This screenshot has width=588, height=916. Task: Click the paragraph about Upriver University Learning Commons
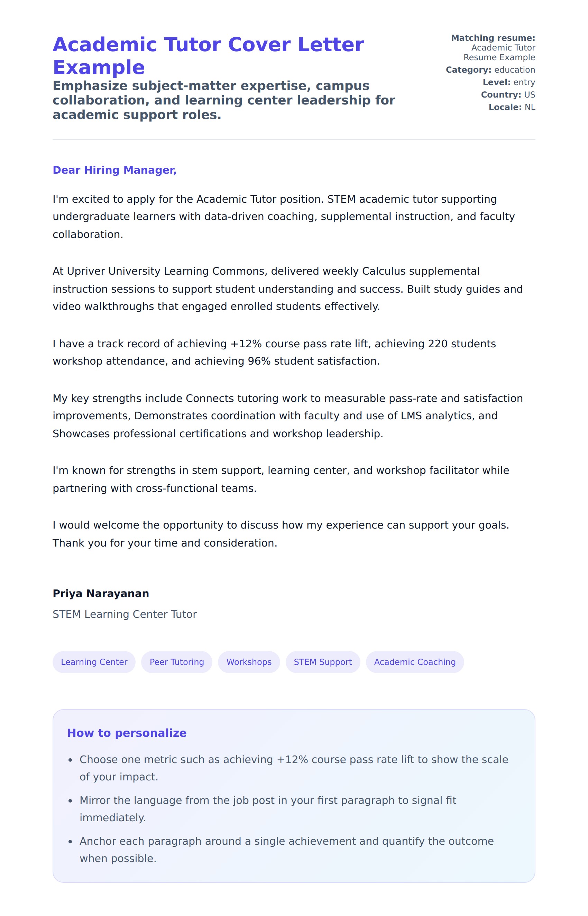click(287, 288)
